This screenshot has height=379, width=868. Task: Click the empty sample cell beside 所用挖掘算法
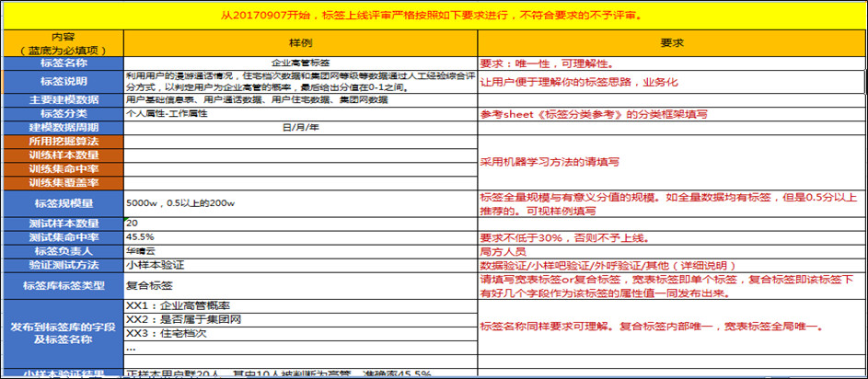pyautogui.click(x=301, y=142)
